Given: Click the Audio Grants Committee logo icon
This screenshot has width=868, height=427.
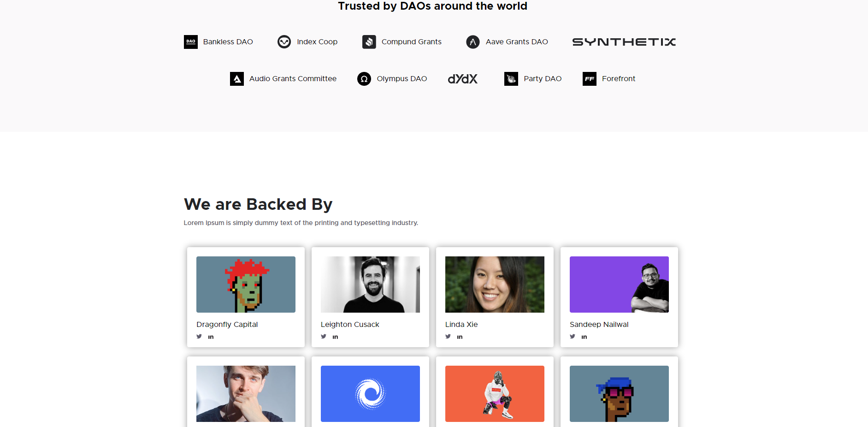Looking at the screenshot, I should point(237,79).
